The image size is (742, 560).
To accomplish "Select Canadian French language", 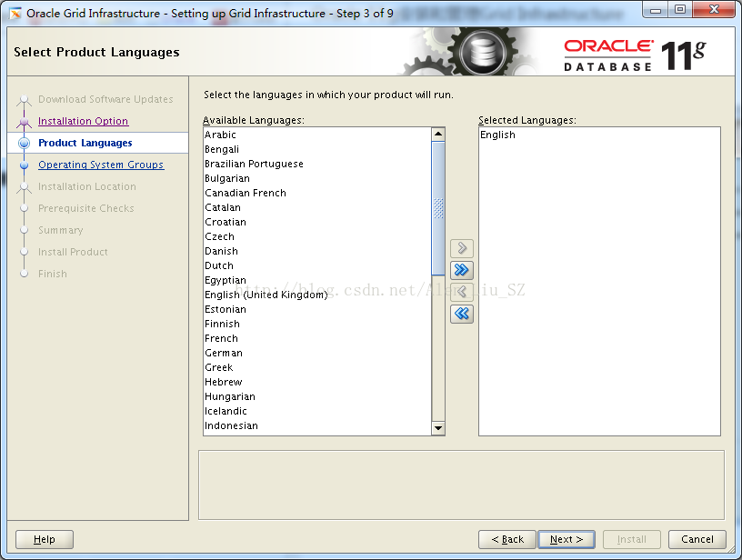I will [317, 193].
